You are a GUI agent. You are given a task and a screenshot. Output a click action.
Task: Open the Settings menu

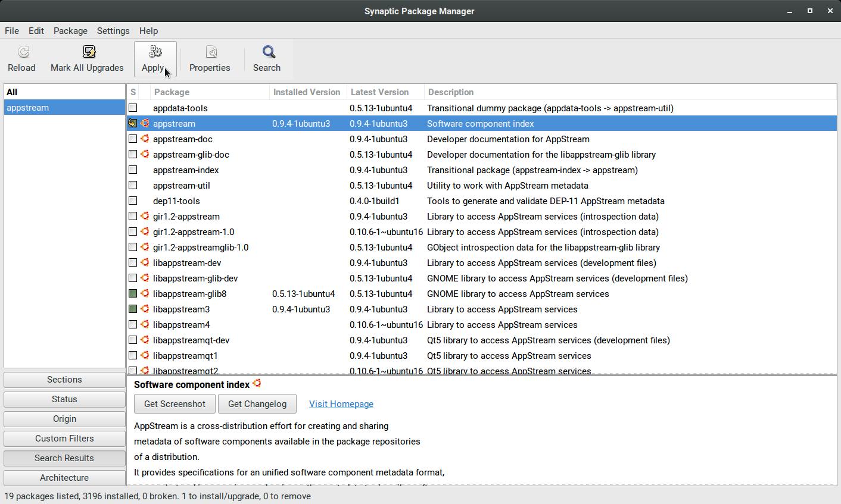click(x=113, y=31)
